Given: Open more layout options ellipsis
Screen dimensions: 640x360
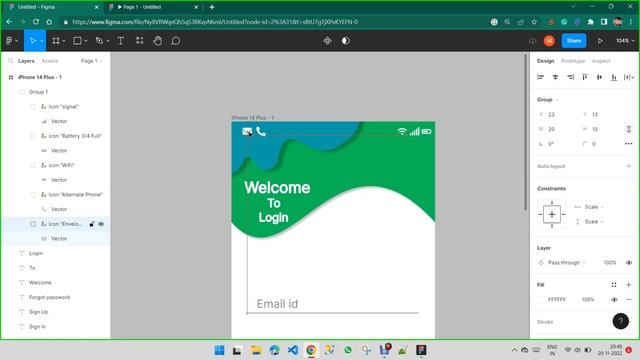Looking at the screenshot, I should [x=629, y=144].
